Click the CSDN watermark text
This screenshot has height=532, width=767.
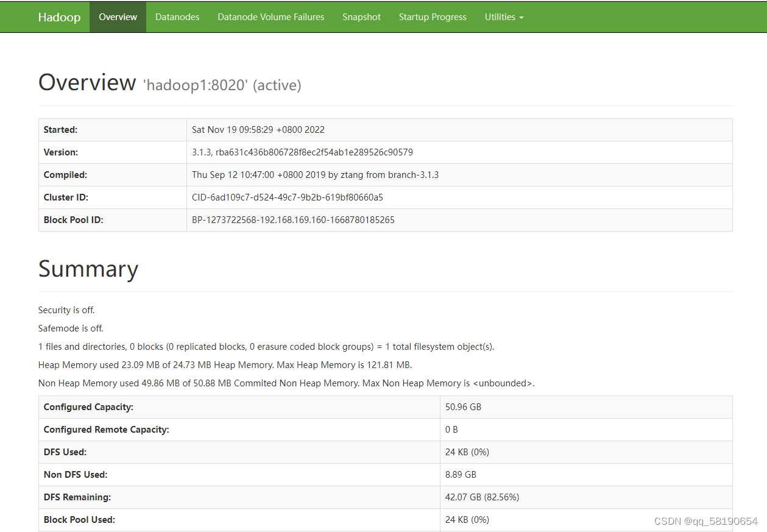707,521
